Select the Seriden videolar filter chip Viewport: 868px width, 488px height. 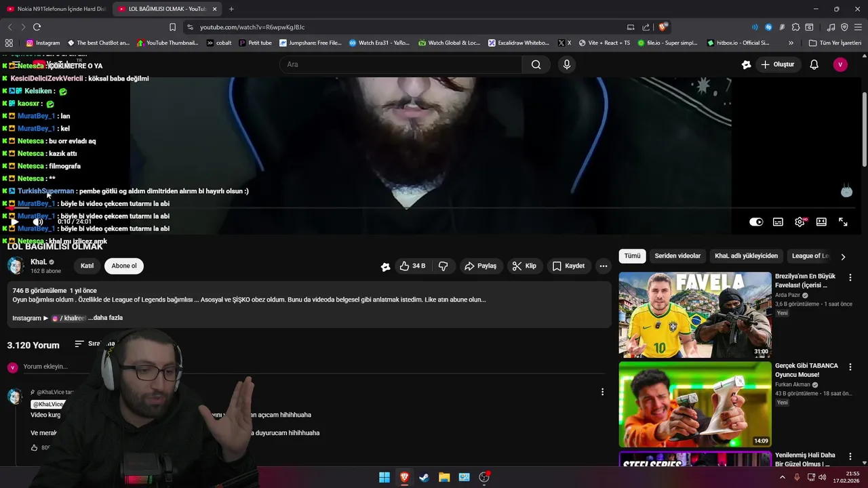point(677,256)
